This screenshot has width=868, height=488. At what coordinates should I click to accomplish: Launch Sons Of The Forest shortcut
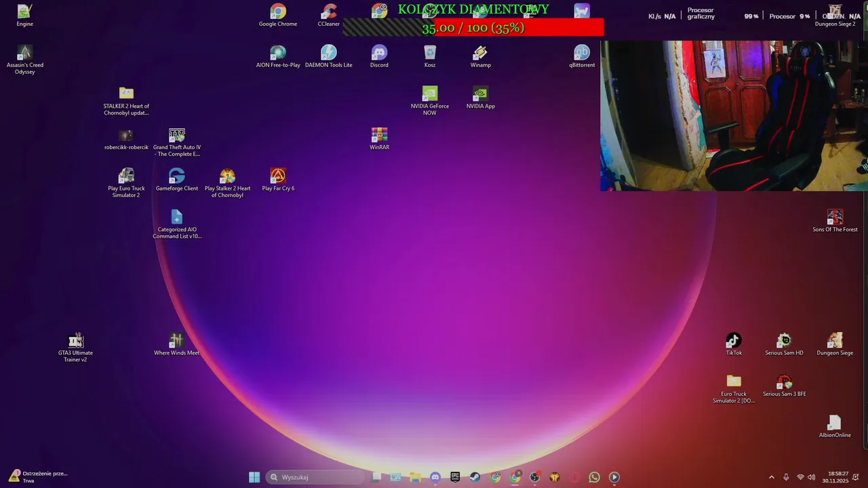835,221
